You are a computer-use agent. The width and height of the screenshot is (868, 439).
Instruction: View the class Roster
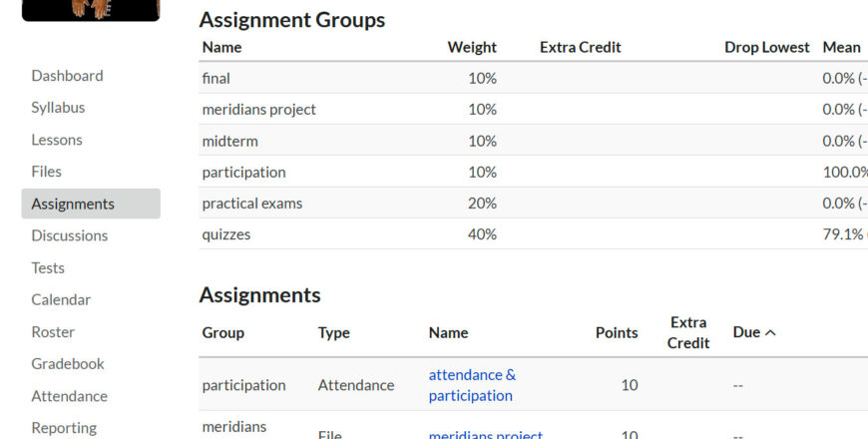[x=53, y=331]
